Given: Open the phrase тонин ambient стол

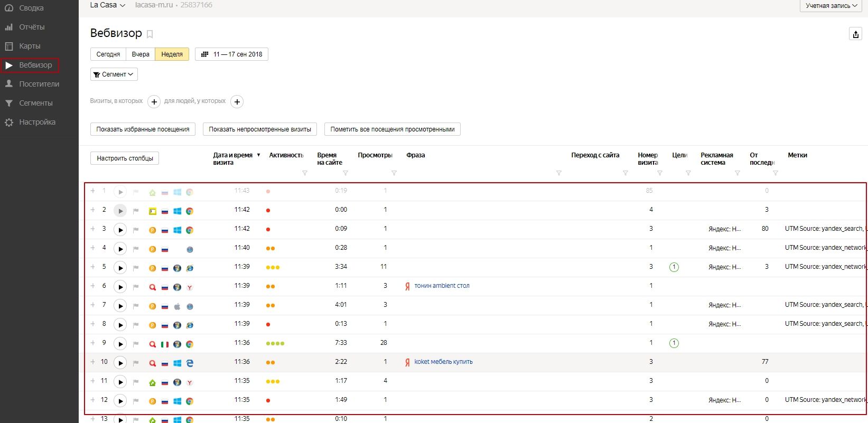Looking at the screenshot, I should pos(442,286).
